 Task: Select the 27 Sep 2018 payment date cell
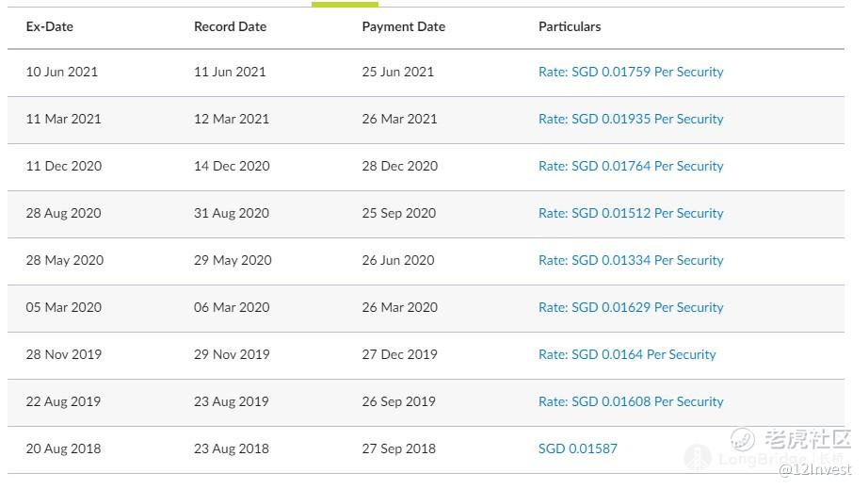(x=399, y=448)
